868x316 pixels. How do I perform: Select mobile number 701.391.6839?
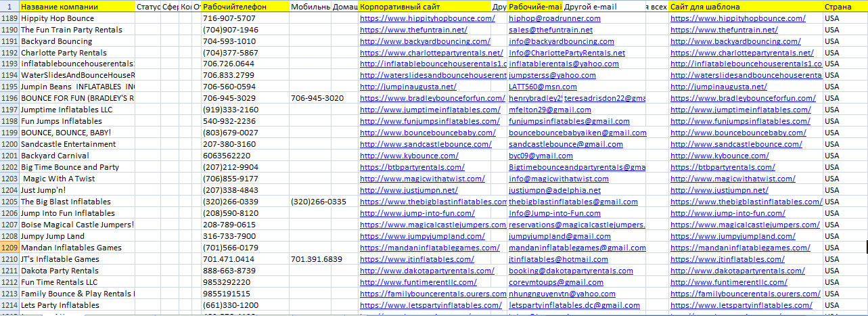coord(317,259)
